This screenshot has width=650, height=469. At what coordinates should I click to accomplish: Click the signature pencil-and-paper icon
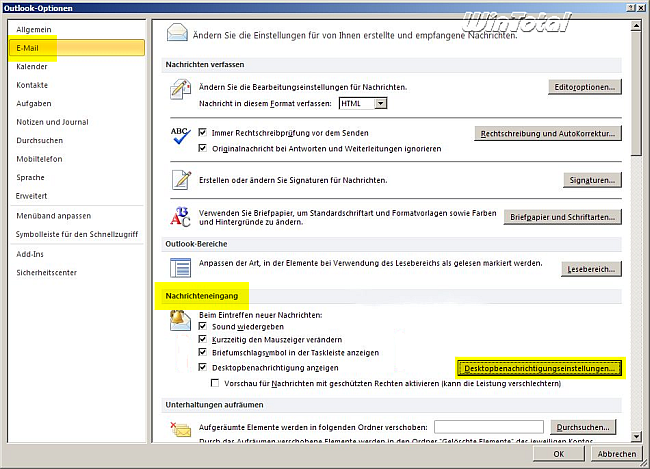point(182,180)
